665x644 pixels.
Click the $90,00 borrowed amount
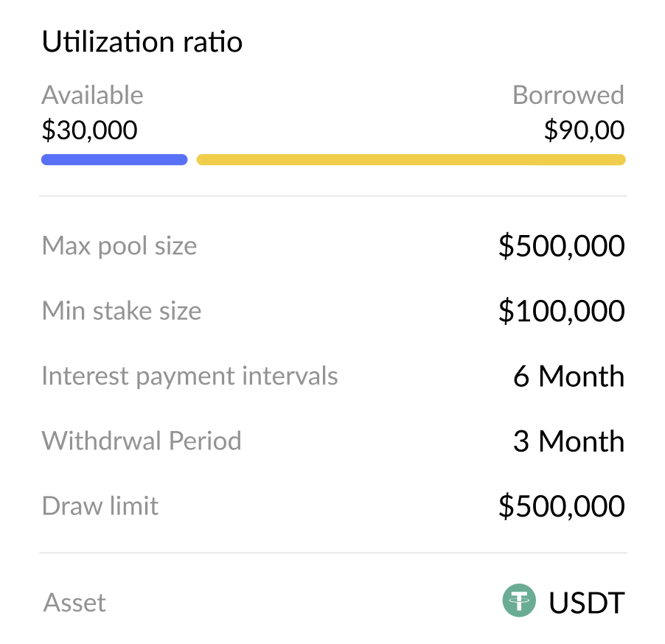point(584,130)
